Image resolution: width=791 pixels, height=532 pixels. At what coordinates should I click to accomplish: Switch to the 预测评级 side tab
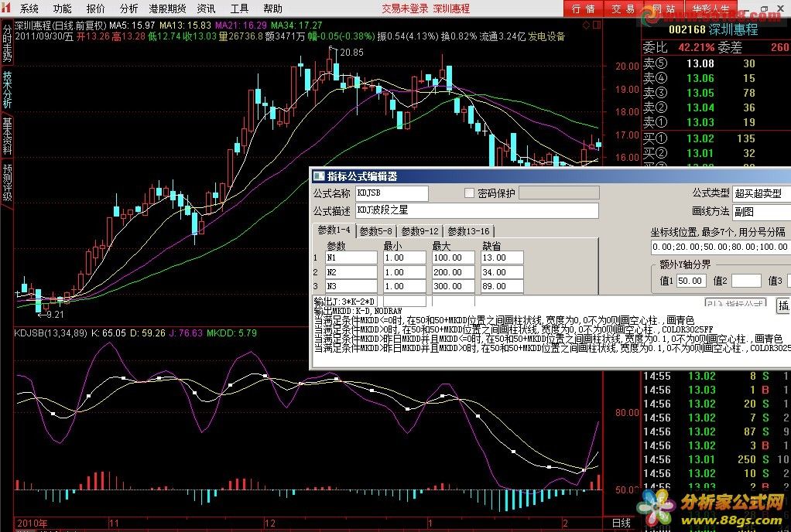7,182
